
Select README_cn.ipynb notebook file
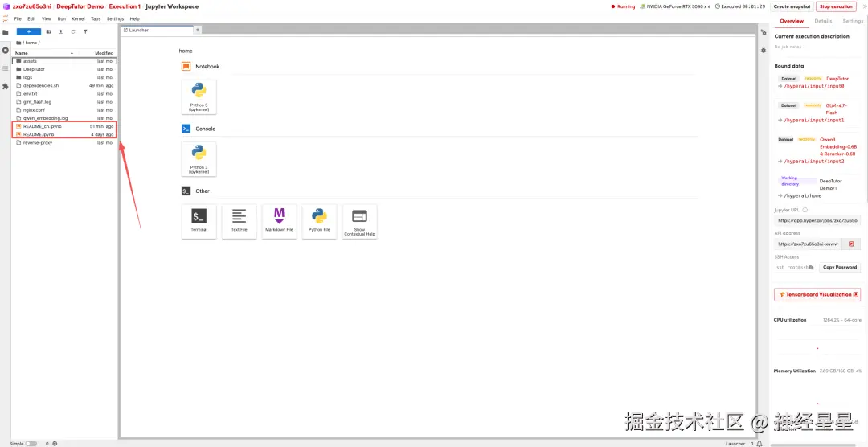[65, 126]
